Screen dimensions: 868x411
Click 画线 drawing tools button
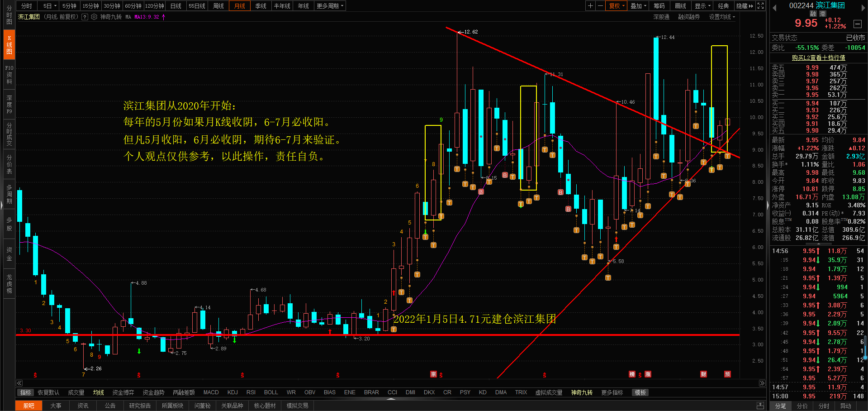point(680,6)
